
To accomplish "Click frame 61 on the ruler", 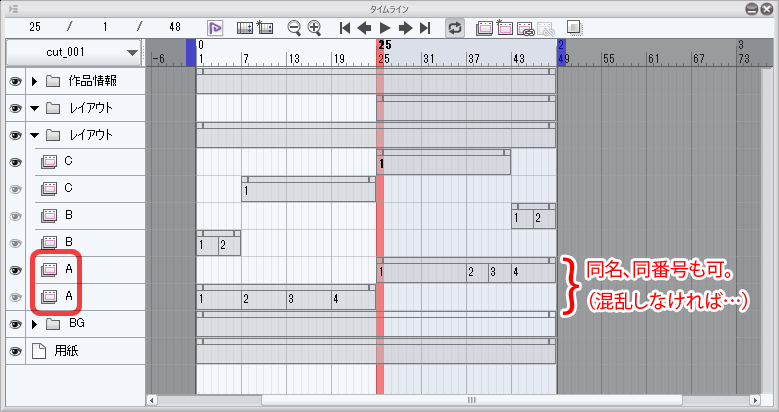I will click(653, 59).
